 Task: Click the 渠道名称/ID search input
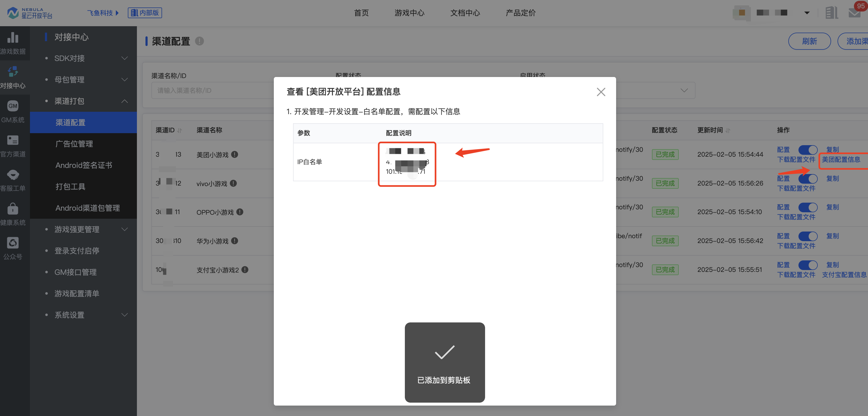tap(212, 91)
